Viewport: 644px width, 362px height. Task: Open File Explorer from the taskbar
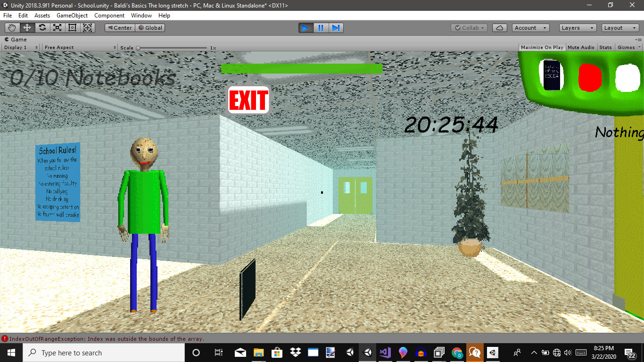point(258,353)
